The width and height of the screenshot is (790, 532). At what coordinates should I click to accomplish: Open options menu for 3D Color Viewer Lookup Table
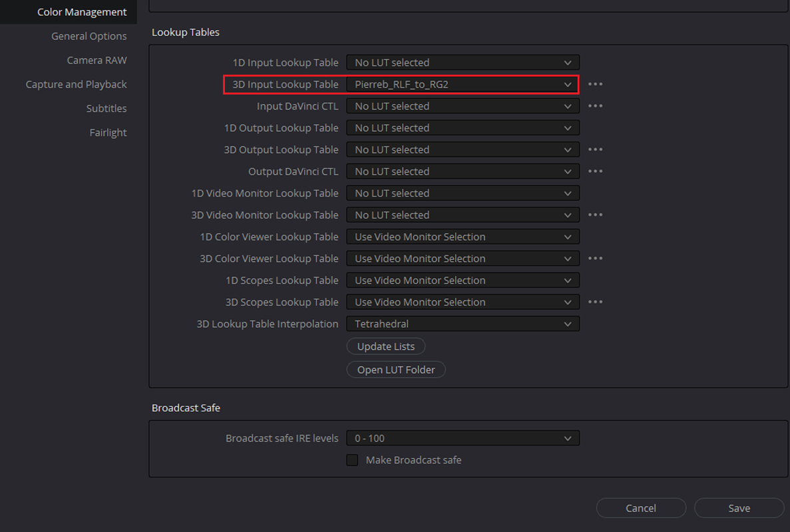tap(595, 259)
